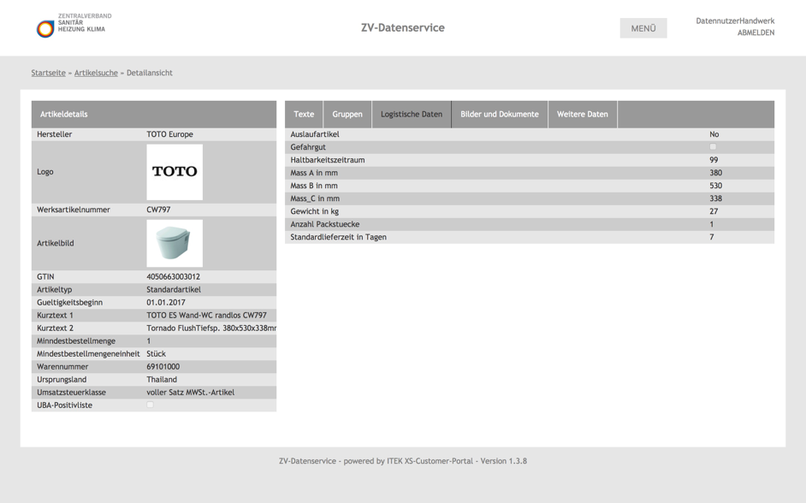Open the MENÜ button
This screenshot has height=503, width=806.
point(643,28)
